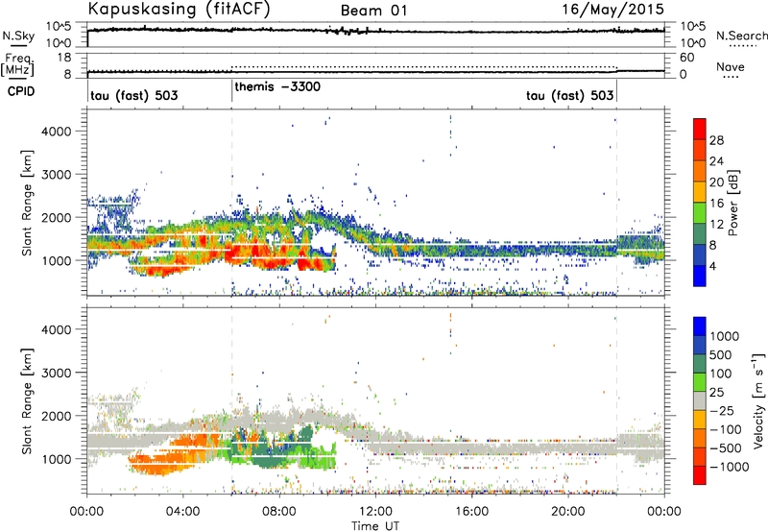Viewport: 768px width, 532px height.
Task: Click the '16:00' time tick label
Action: (x=471, y=512)
